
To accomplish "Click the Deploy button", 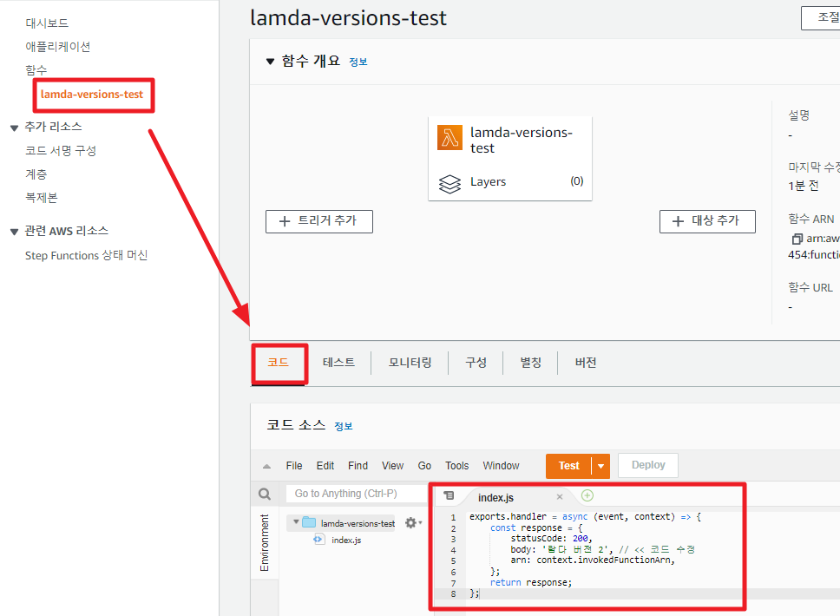I will click(648, 465).
